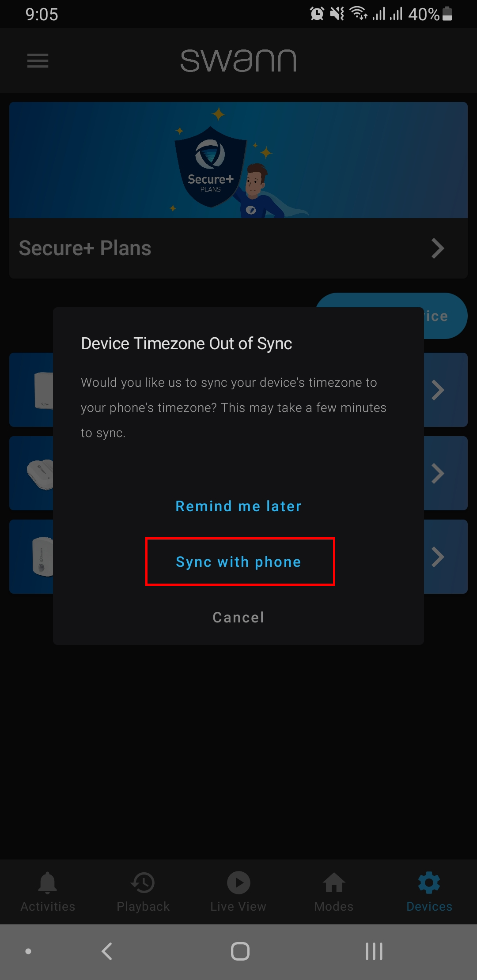Expand the first device row chevron
477x980 pixels.
438,390
